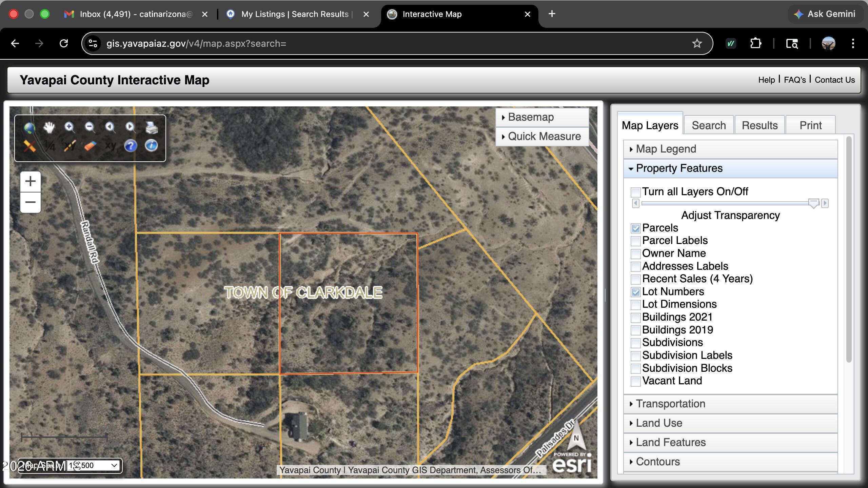Click the identify info icon
Screen dimensions: 868x488
point(151,146)
